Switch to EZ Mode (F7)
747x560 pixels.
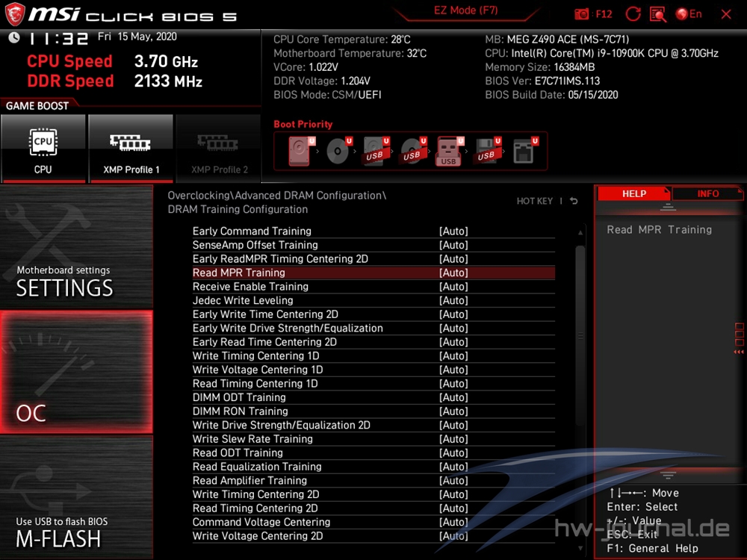[465, 10]
